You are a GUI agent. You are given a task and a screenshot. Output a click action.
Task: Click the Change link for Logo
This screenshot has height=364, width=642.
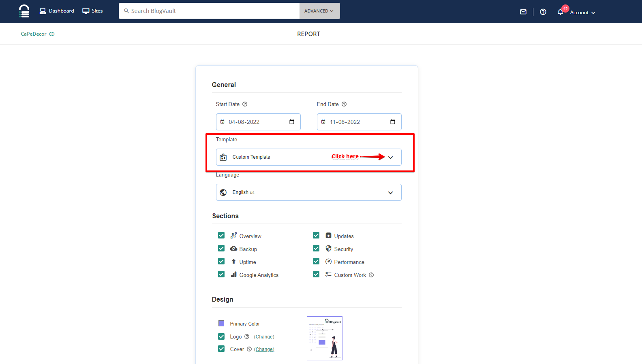264,337
